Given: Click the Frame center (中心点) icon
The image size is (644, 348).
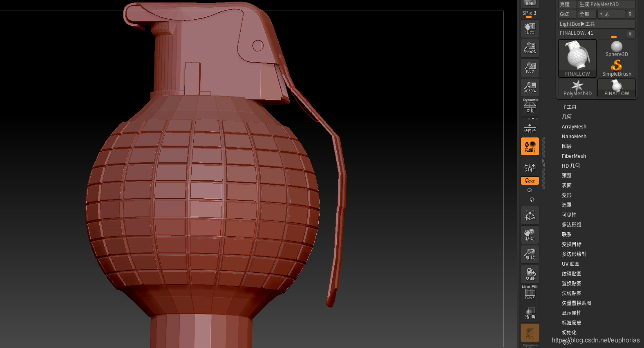Looking at the screenshot, I should 530,215.
